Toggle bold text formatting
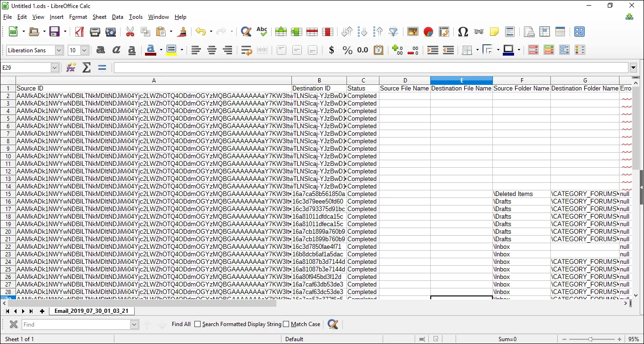This screenshot has width=644, height=344. (100, 50)
